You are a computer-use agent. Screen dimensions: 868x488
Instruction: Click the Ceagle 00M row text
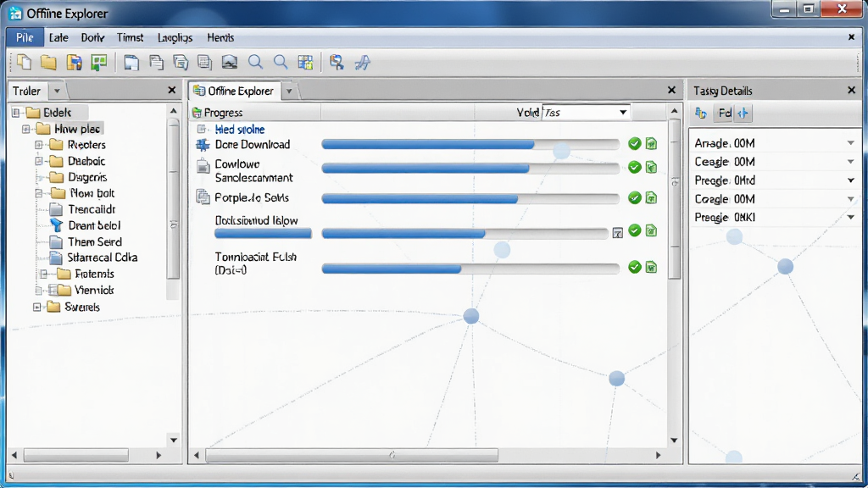coord(725,162)
